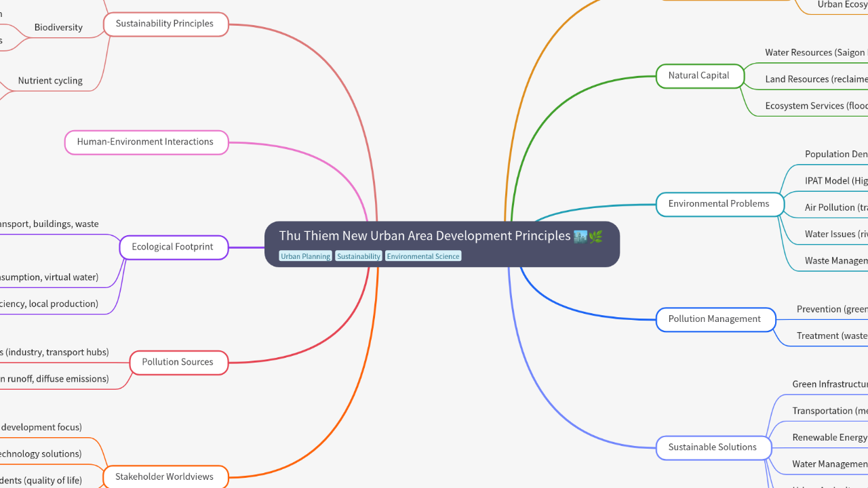Select the Pollution Sources node
This screenshot has width=868, height=488.
tap(178, 363)
